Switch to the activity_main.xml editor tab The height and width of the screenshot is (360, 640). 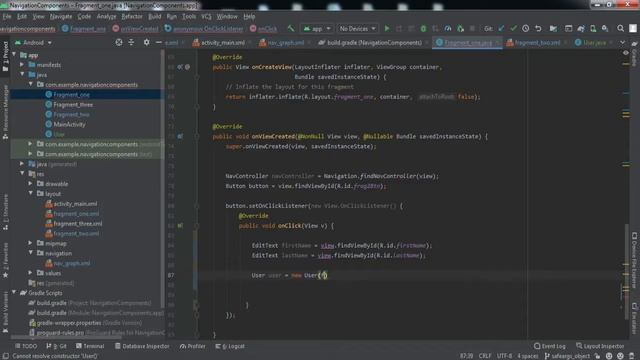[219, 42]
